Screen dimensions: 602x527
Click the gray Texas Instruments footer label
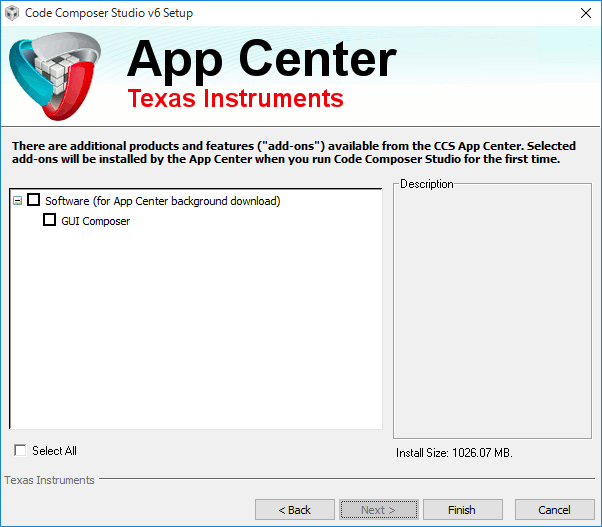tap(49, 480)
